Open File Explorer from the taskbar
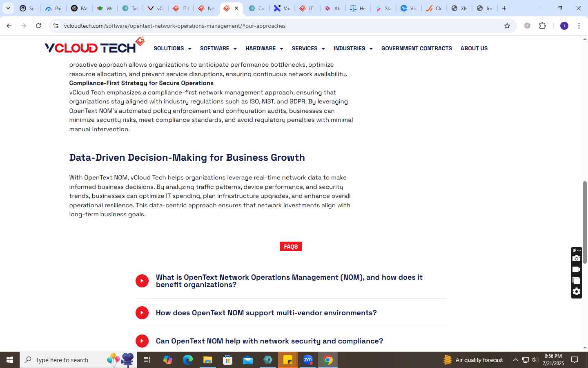The image size is (588, 368). click(207, 360)
